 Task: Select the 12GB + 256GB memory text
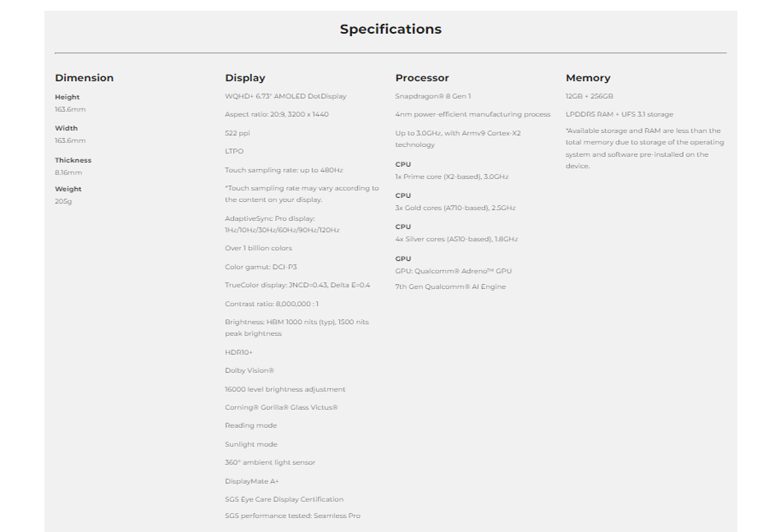click(589, 96)
